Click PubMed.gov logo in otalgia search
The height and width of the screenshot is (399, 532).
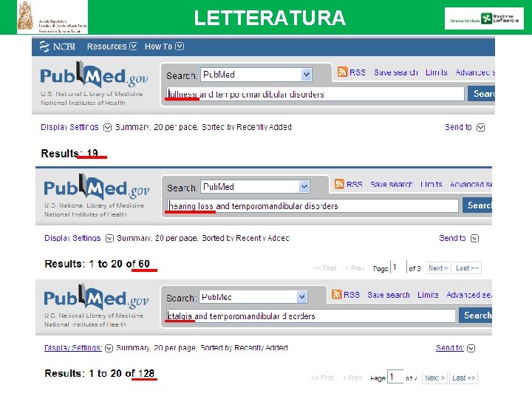pyautogui.click(x=96, y=297)
